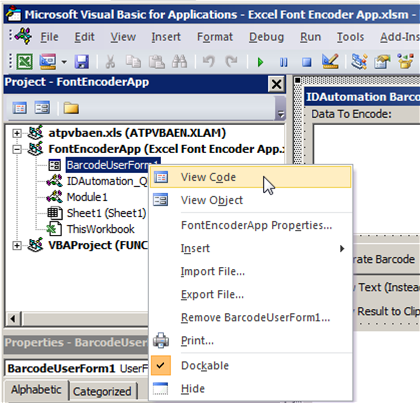Click the VBA system icon left of File
This screenshot has height=403, width=420.
(23, 36)
